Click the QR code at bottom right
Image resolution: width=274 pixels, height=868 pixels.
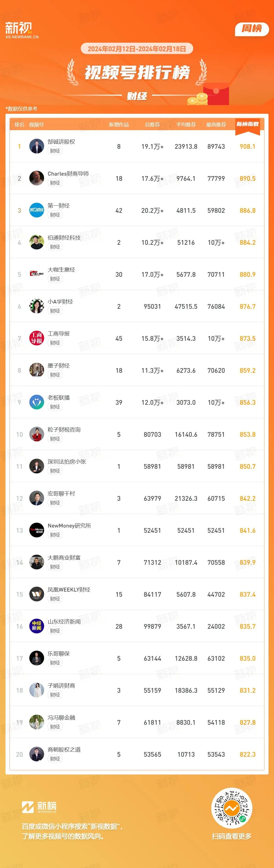pos(232,808)
